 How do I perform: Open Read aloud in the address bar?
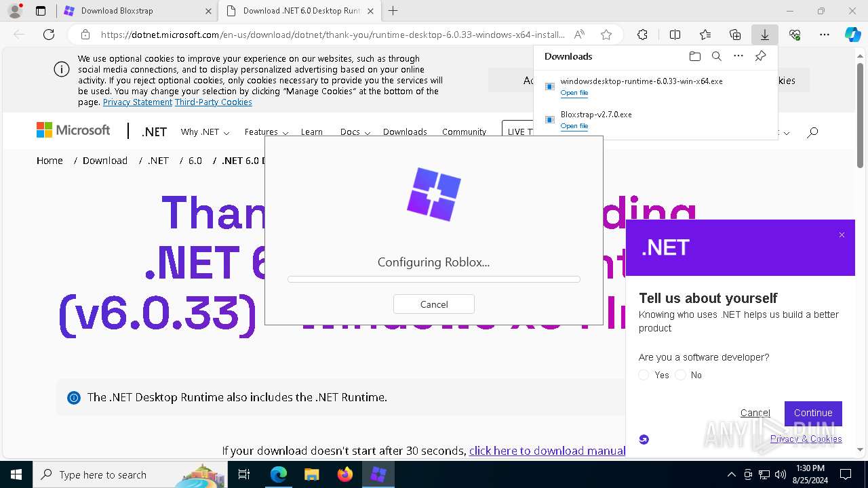point(579,35)
